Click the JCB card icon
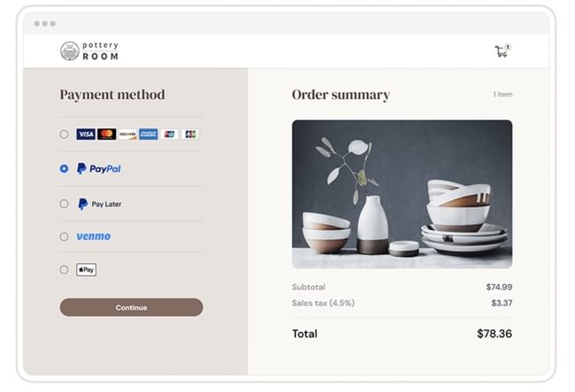 pos(189,135)
